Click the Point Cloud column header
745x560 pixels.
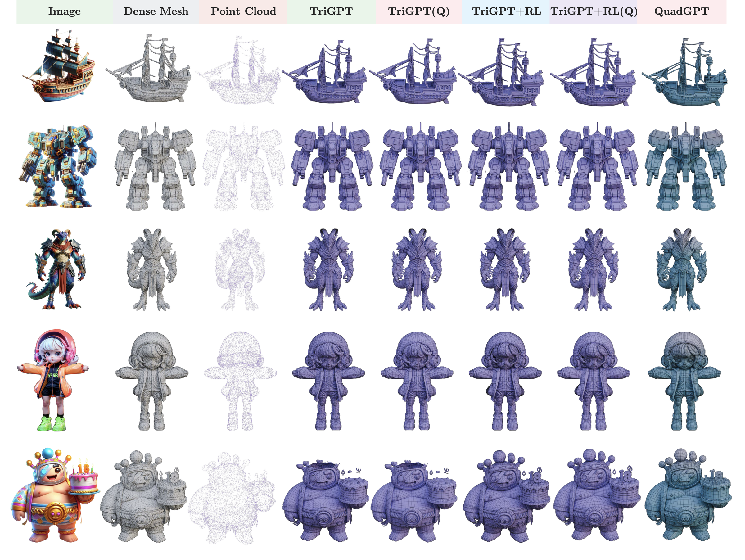tap(243, 11)
